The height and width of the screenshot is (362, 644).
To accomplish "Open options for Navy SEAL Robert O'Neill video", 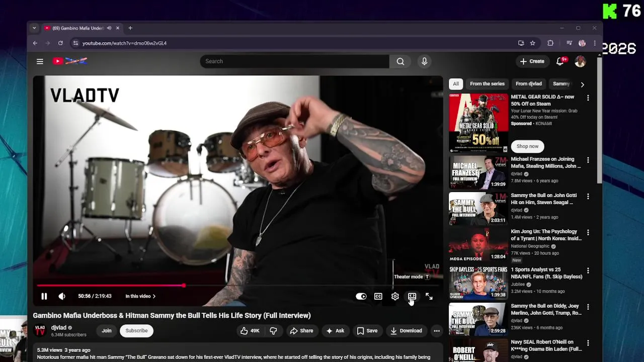I will (588, 343).
